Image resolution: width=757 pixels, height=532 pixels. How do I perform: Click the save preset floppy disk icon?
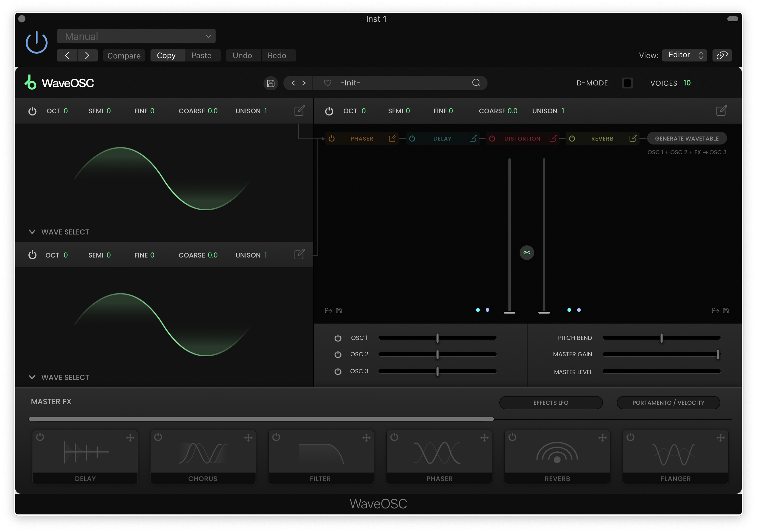pyautogui.click(x=270, y=83)
